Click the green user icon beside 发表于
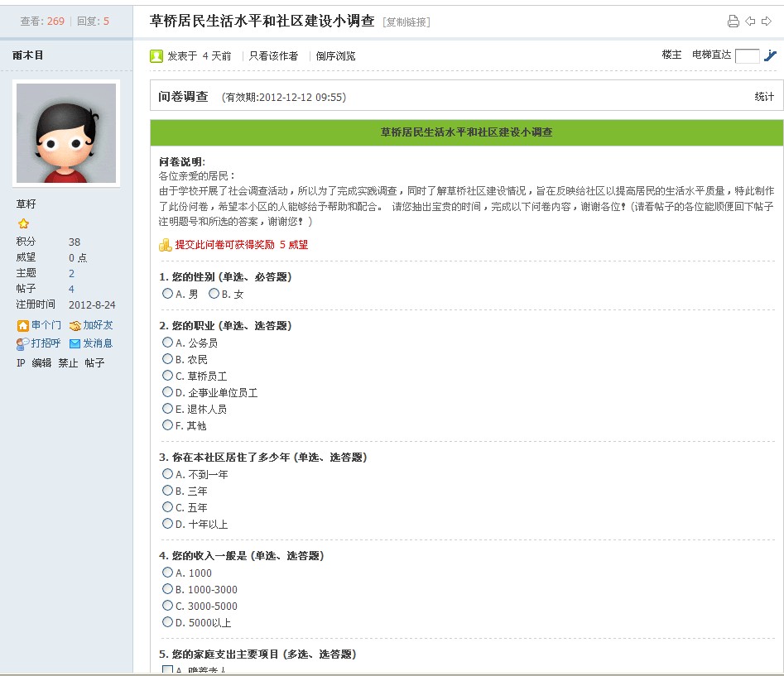Viewport: 784px width, 676px height. [156, 56]
